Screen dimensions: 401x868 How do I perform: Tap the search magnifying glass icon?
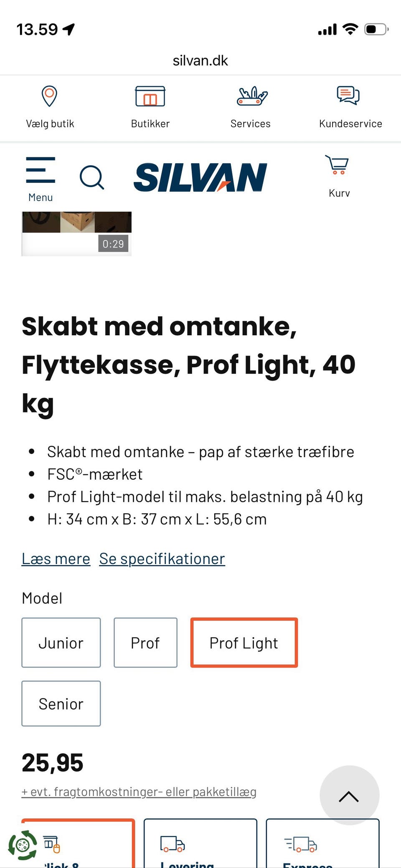(91, 177)
